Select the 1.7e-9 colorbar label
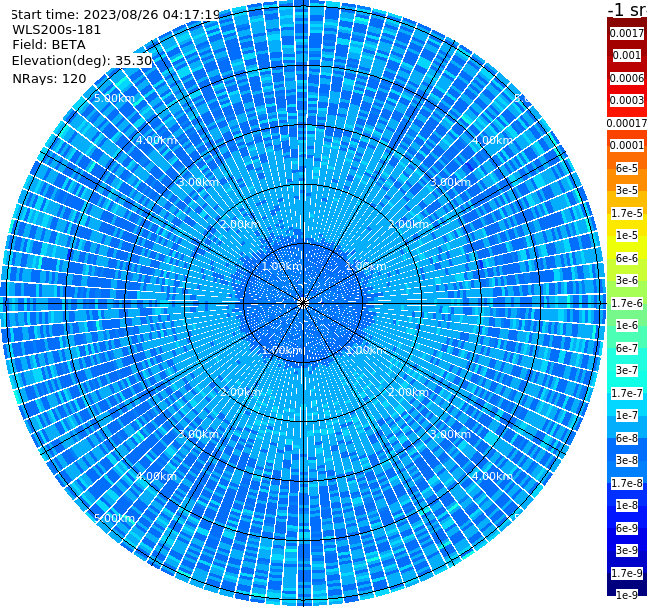 [x=627, y=573]
